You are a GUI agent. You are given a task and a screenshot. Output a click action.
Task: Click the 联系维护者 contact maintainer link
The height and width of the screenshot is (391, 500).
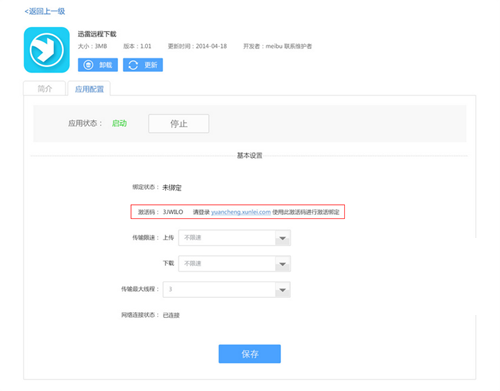[x=298, y=46]
